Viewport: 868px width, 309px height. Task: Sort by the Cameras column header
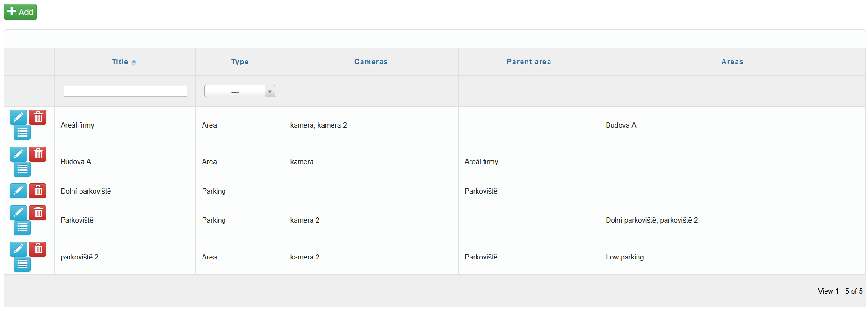pyautogui.click(x=371, y=62)
